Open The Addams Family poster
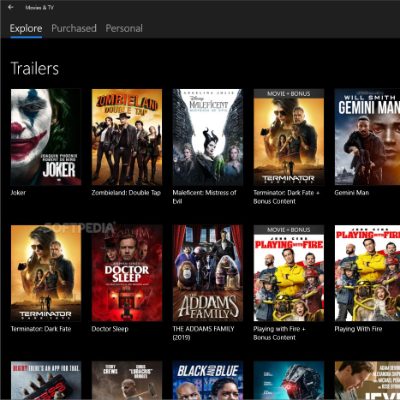The height and width of the screenshot is (400, 400). click(x=208, y=273)
